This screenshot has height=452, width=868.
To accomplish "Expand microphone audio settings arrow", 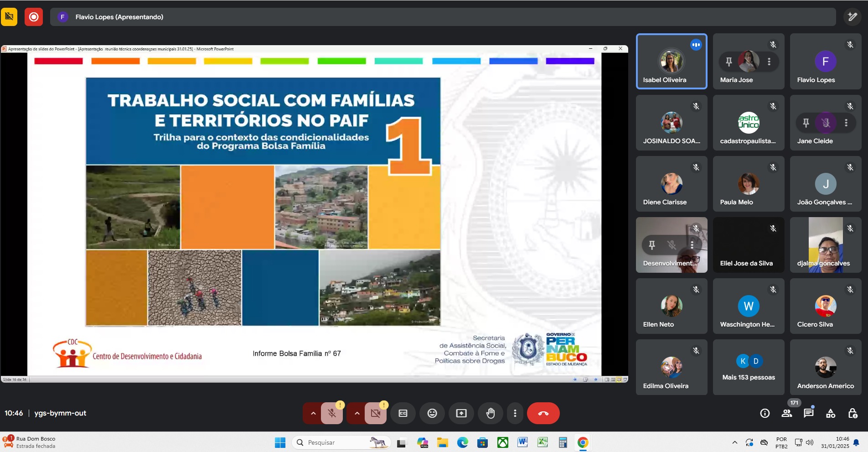I will [313, 413].
